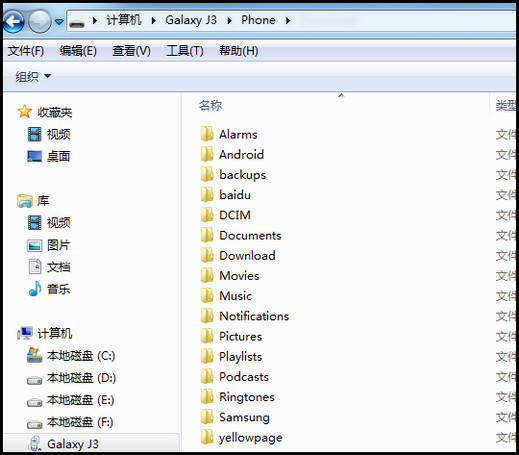Select 本地磁盘 (E:) drive
Image resolution: width=519 pixels, height=455 pixels.
coord(71,400)
